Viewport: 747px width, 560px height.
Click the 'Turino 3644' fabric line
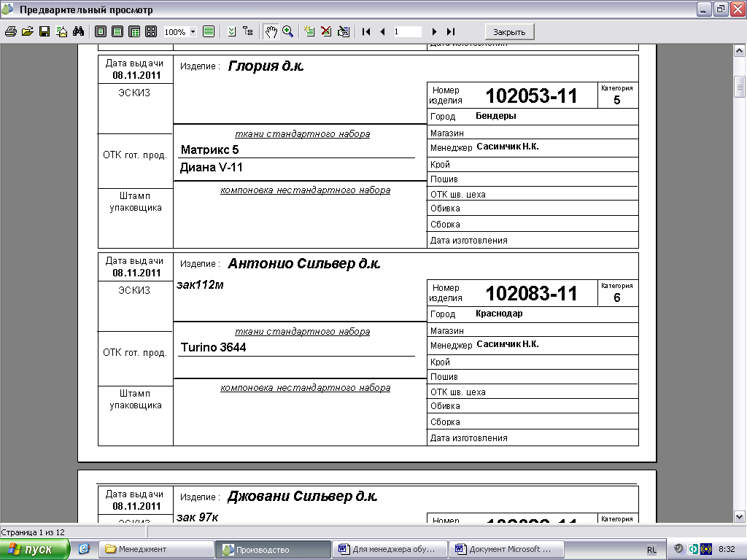point(214,347)
